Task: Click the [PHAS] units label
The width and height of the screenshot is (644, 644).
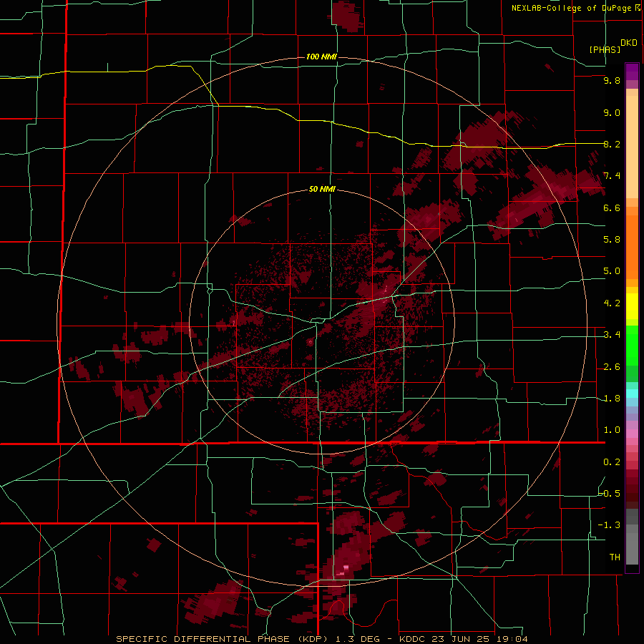Action: pos(605,49)
